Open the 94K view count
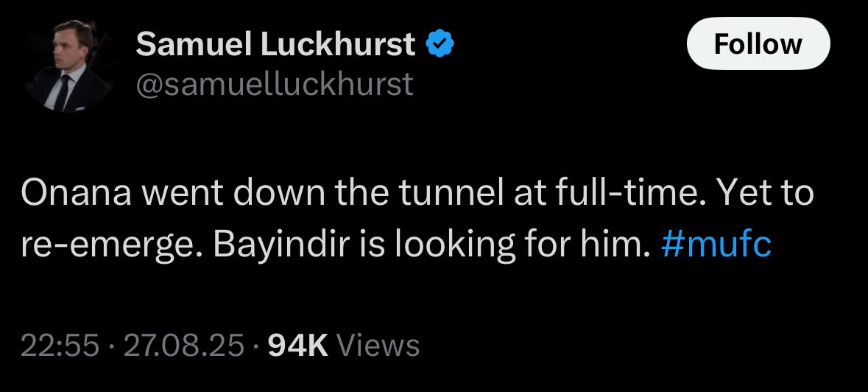The width and height of the screenshot is (868, 392). coord(298,346)
